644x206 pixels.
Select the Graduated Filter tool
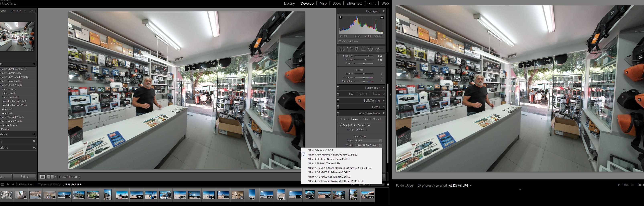363,49
